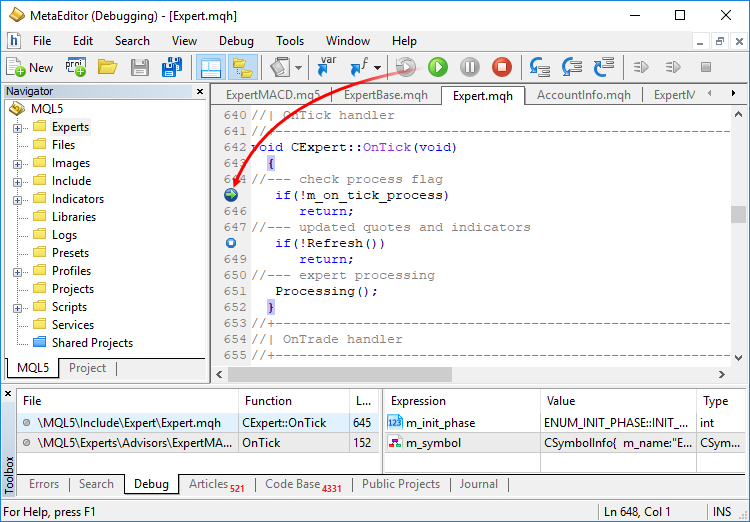Click the Save toolbar icon
This screenshot has height=522, width=750.
pos(140,67)
